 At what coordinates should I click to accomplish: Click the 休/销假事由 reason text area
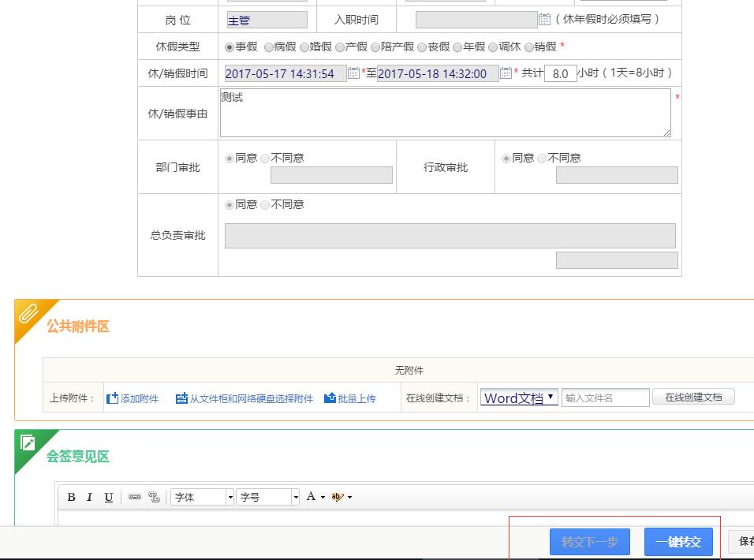tap(445, 113)
